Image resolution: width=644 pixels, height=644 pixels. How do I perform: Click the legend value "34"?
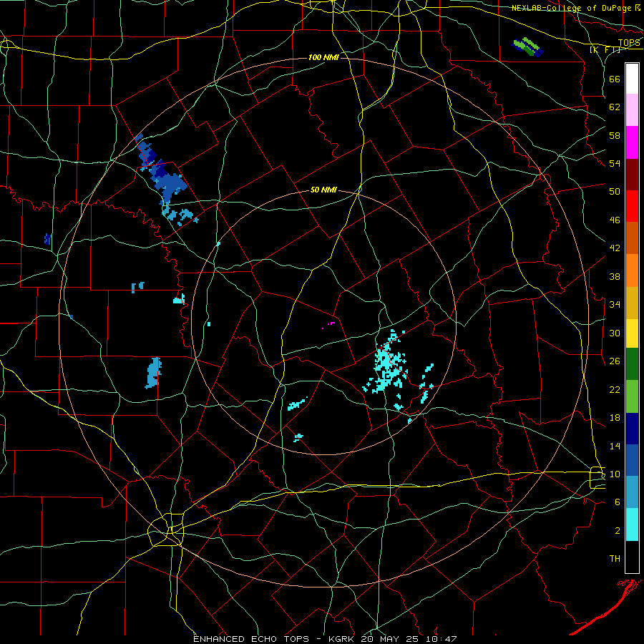(615, 305)
